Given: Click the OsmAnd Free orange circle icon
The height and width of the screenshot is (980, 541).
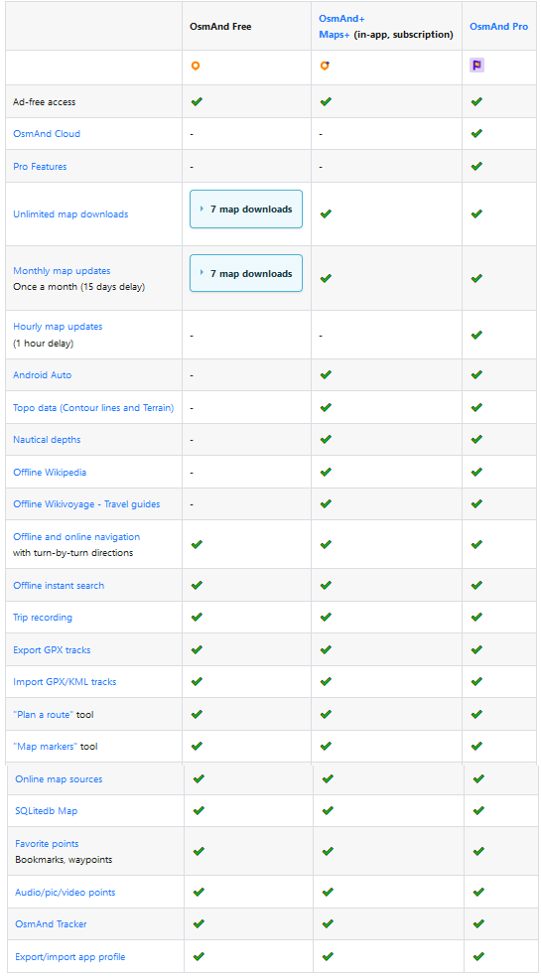Looking at the screenshot, I should click(x=196, y=66).
